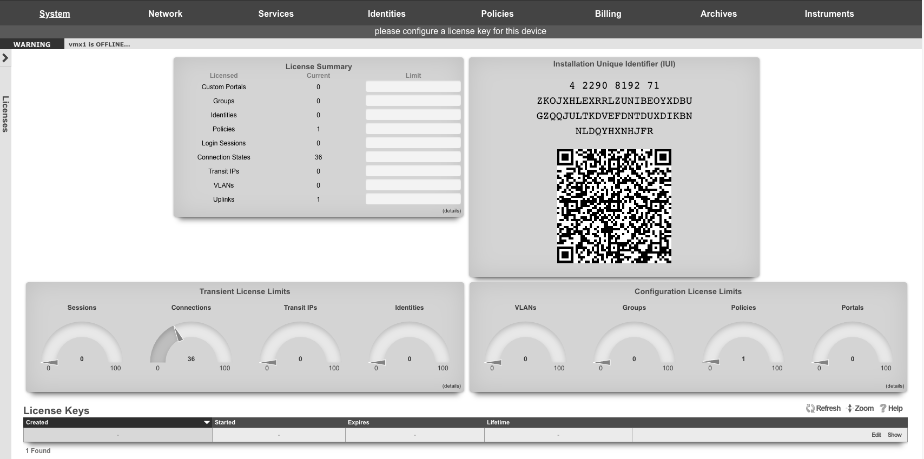Screen dimensions: 924x459
Task: Click Show on the license key row
Action: 895,435
